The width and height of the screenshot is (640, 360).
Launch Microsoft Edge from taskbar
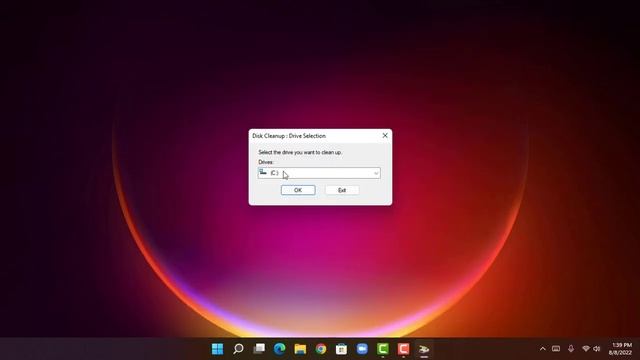[x=280, y=349]
